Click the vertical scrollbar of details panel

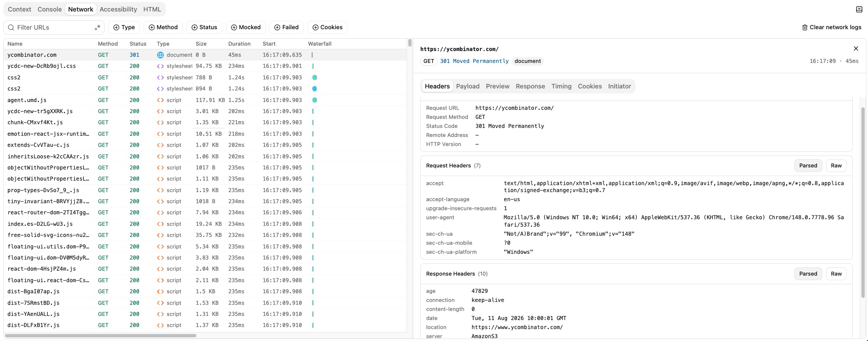click(863, 202)
